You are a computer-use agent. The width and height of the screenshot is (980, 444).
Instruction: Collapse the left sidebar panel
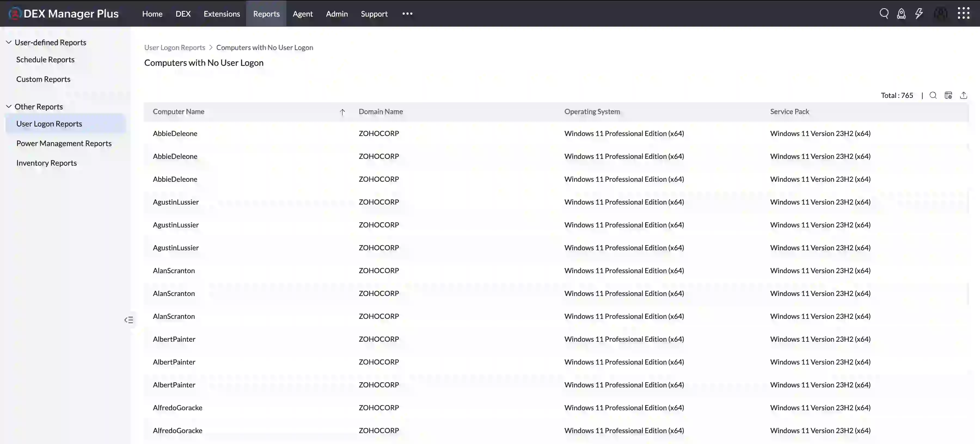(x=128, y=320)
